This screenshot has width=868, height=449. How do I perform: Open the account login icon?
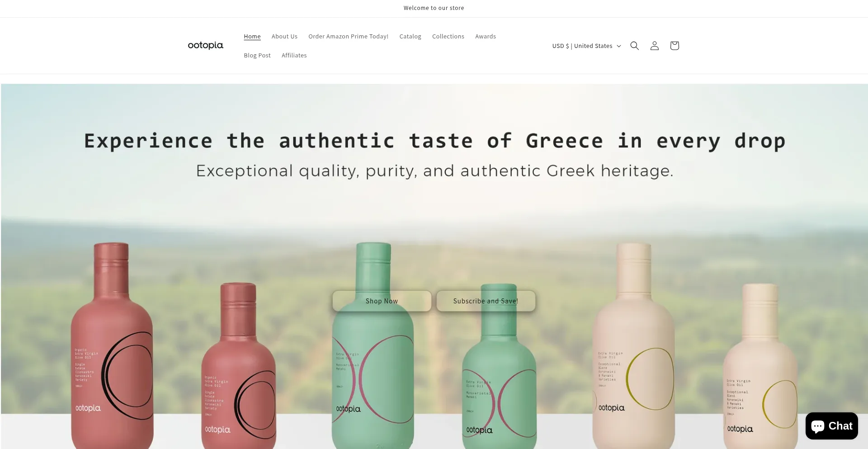(x=654, y=46)
